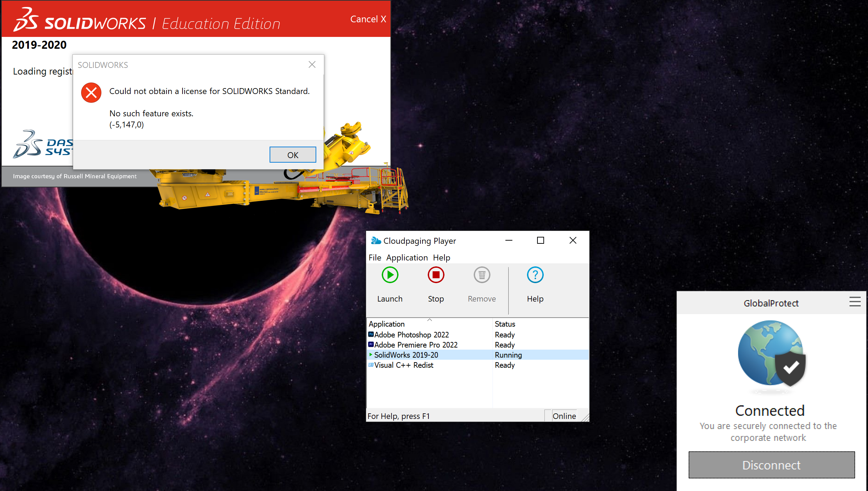Open the Help menu in Cloudpaging Player
Image resolution: width=868 pixels, height=491 pixels.
click(441, 258)
